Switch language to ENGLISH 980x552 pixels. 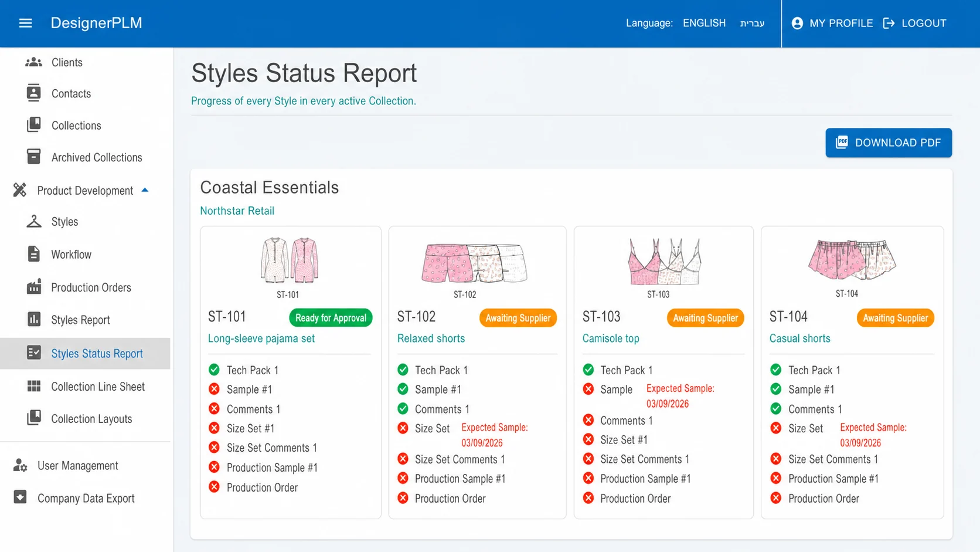point(704,23)
